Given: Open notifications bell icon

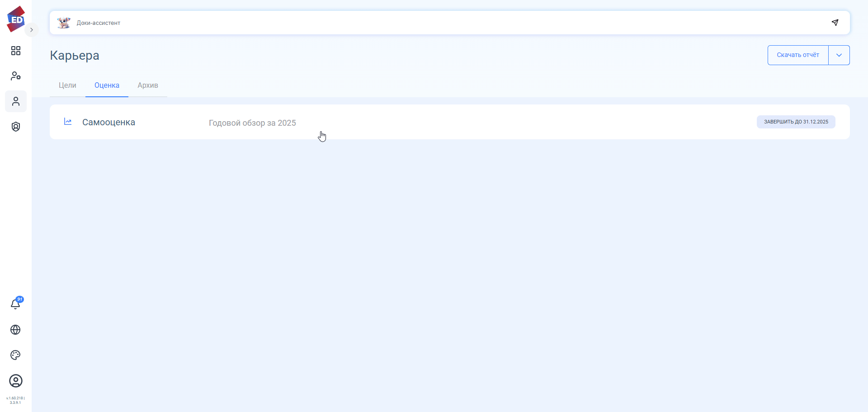Looking at the screenshot, I should pyautogui.click(x=15, y=304).
